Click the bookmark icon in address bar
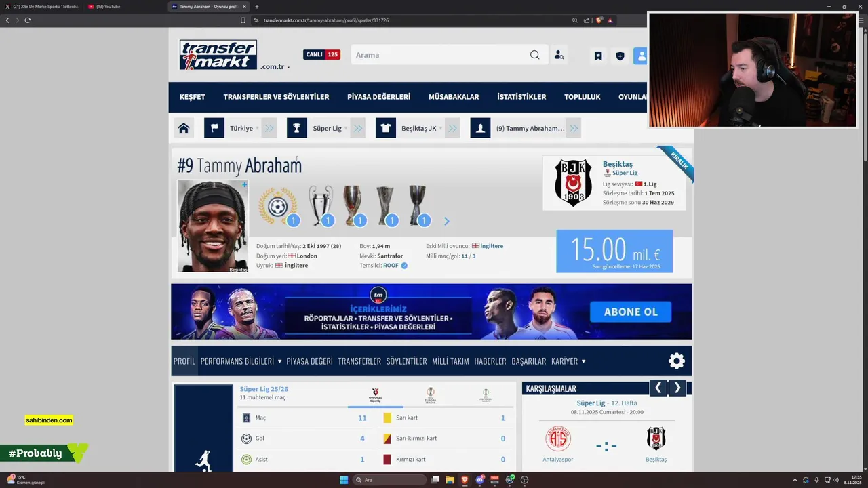 click(243, 20)
